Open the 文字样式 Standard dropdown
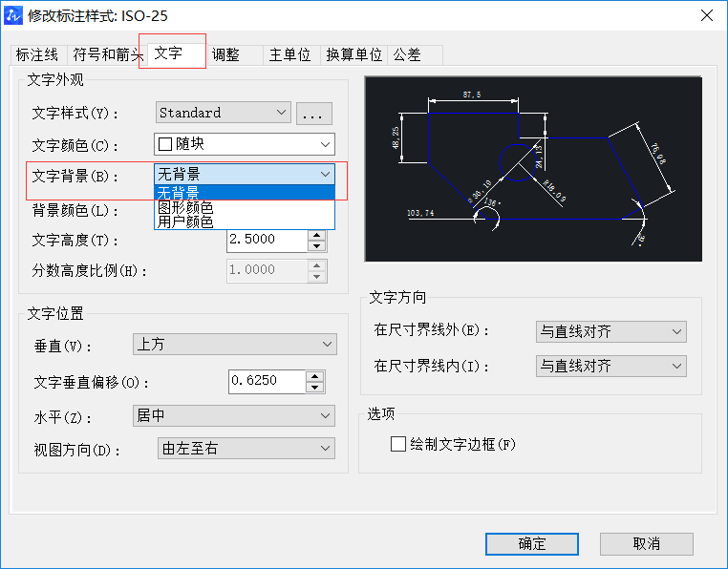The width and height of the screenshot is (728, 569). [224, 113]
